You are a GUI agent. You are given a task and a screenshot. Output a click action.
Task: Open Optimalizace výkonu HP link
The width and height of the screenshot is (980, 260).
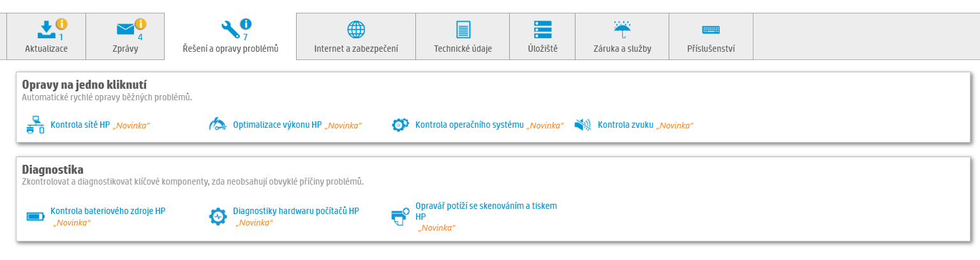(277, 125)
